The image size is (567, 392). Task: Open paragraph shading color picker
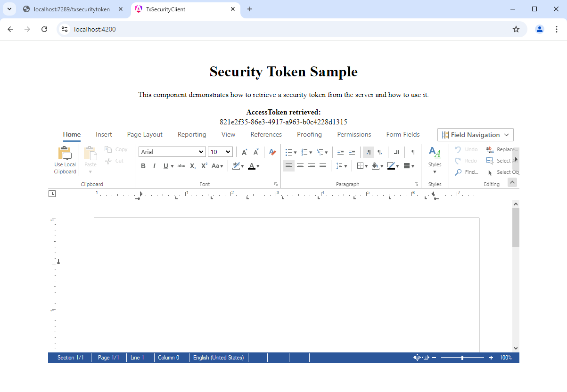[377, 166]
